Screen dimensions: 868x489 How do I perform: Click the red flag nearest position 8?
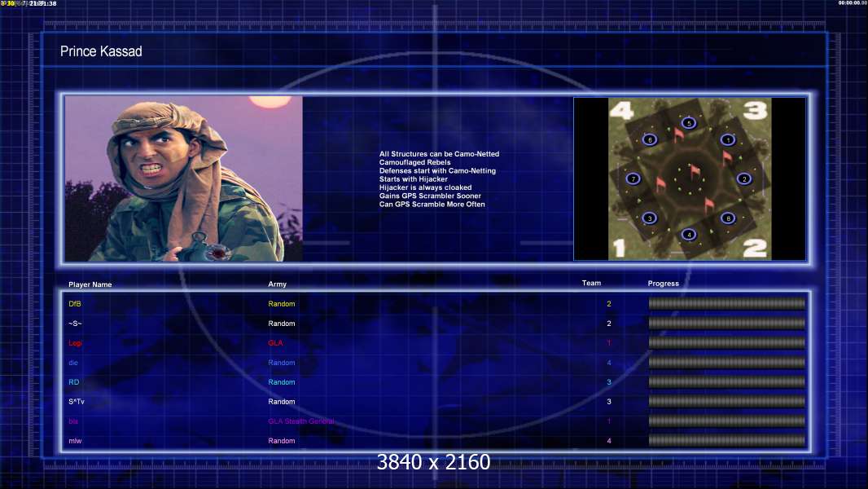pos(709,206)
